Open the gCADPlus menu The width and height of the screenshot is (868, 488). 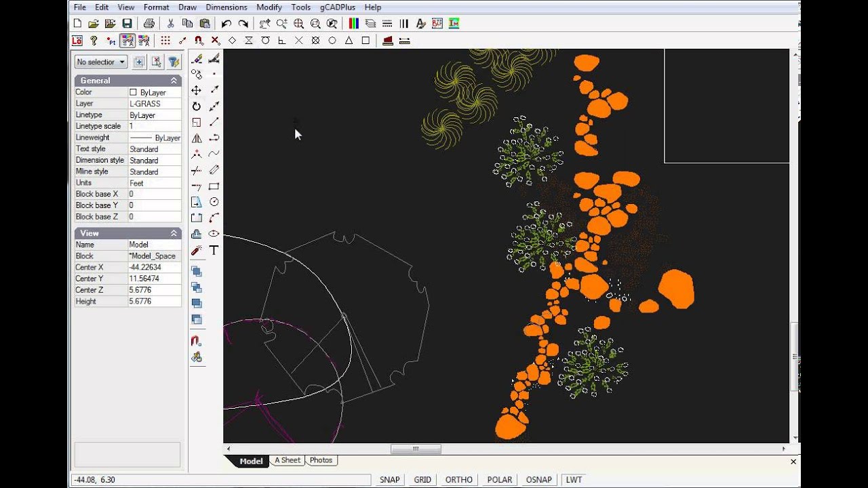coord(338,7)
